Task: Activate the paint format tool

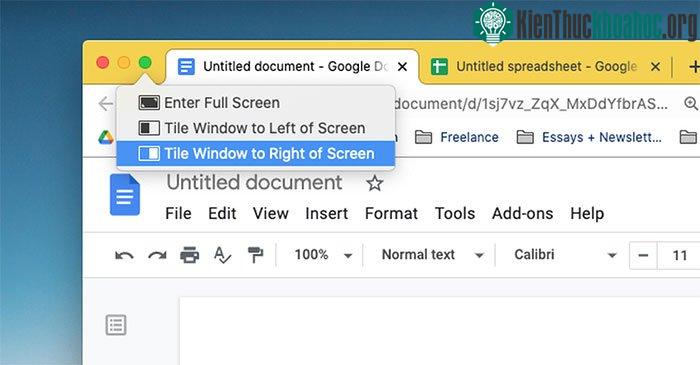Action: click(x=255, y=255)
